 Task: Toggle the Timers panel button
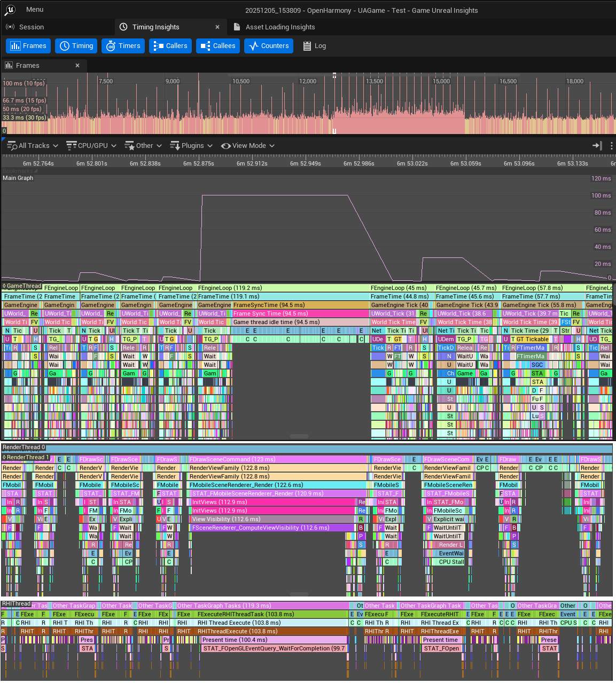123,46
